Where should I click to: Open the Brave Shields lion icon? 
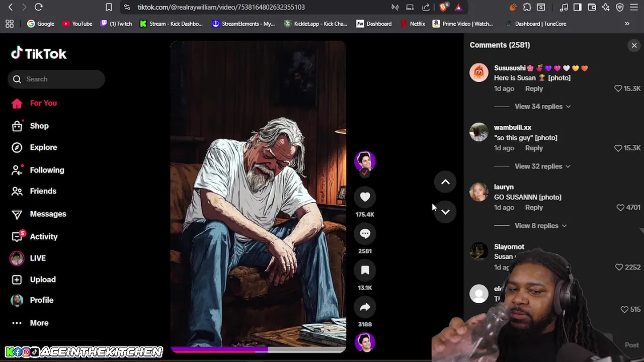tap(443, 7)
